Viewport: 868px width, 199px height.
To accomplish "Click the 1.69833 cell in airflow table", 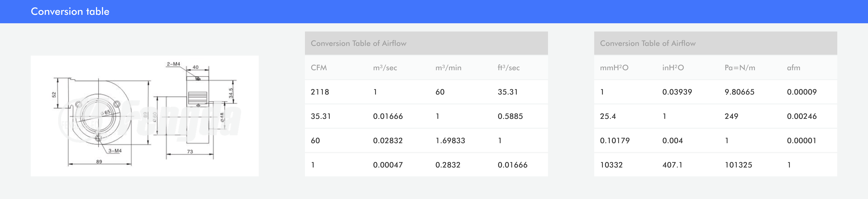I will point(450,140).
